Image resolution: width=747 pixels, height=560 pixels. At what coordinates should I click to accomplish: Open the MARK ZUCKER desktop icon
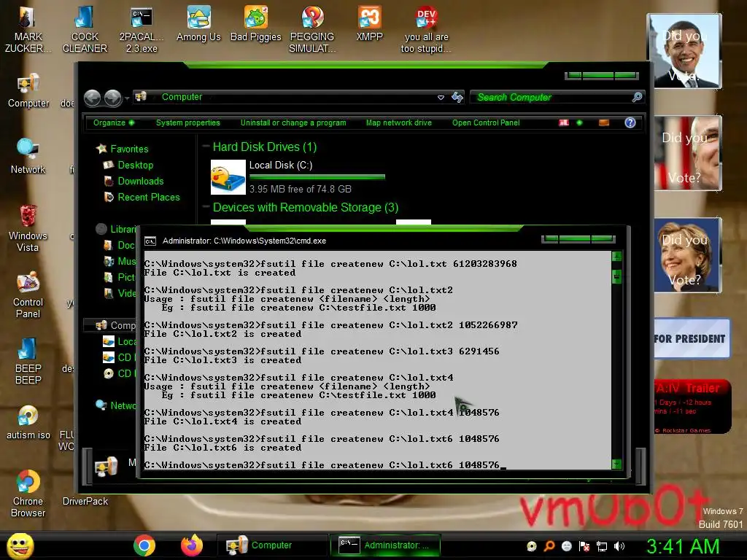click(x=28, y=28)
